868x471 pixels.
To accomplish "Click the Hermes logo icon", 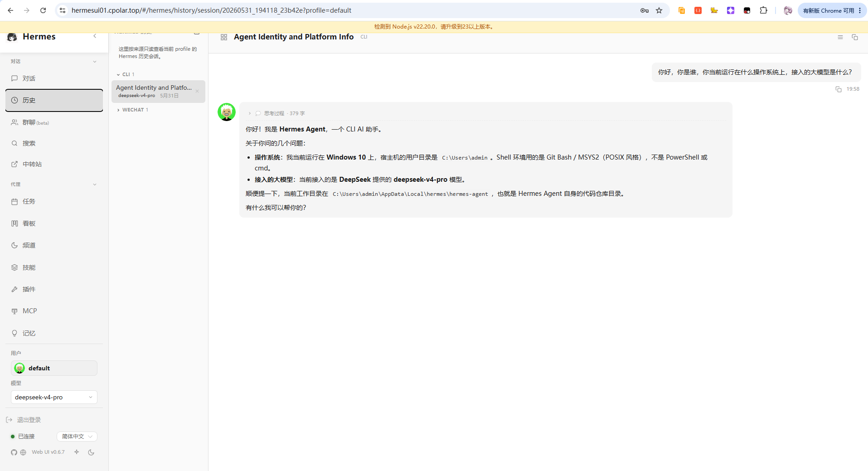I will (12, 37).
